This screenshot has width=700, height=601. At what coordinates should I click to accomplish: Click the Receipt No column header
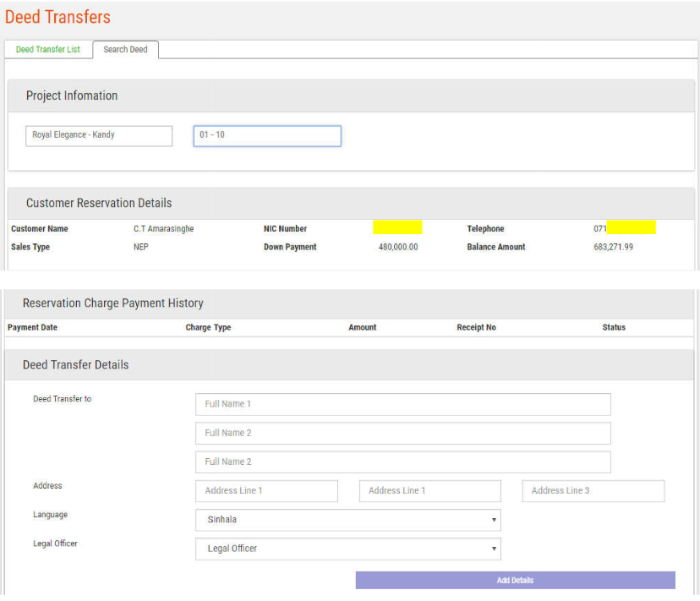[476, 327]
